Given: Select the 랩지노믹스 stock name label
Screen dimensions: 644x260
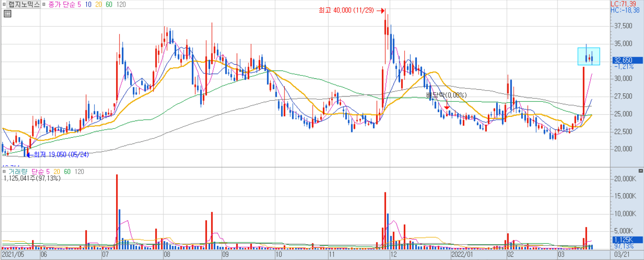Looking at the screenshot, I should coord(24,4).
